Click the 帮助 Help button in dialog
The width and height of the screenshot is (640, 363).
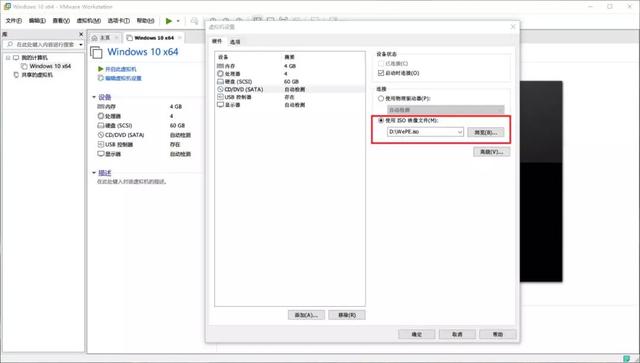click(x=498, y=334)
